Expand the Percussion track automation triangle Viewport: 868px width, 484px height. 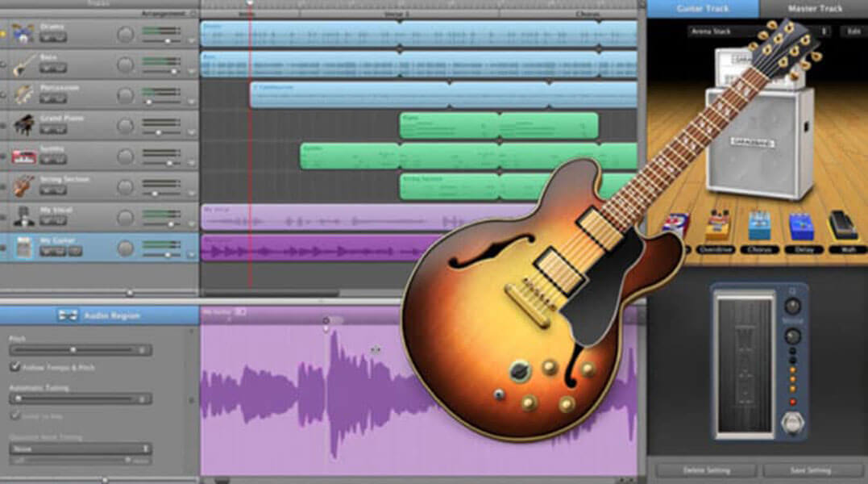(x=192, y=102)
